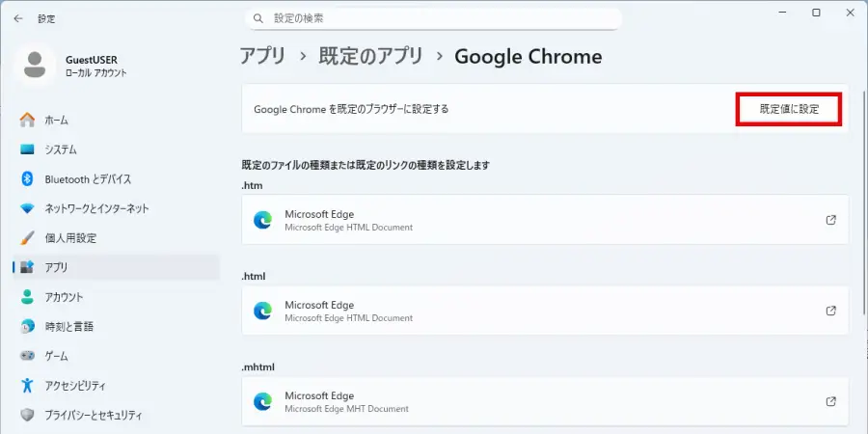Click the 時刻と言語 globe clock icon

[27, 326]
